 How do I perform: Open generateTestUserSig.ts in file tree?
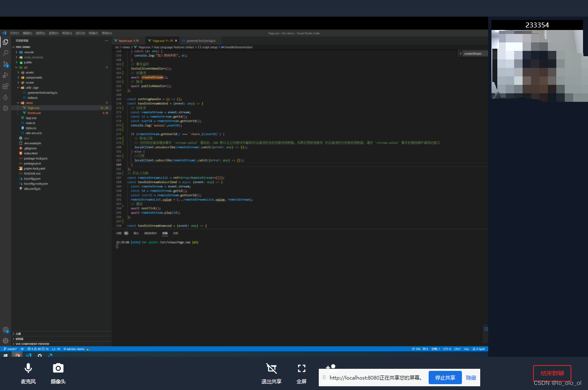[x=42, y=93]
